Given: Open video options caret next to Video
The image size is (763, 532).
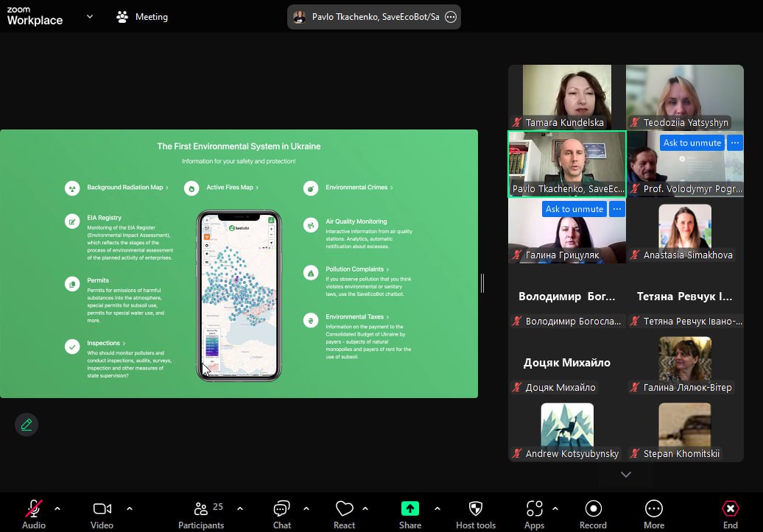Looking at the screenshot, I should tap(130, 508).
